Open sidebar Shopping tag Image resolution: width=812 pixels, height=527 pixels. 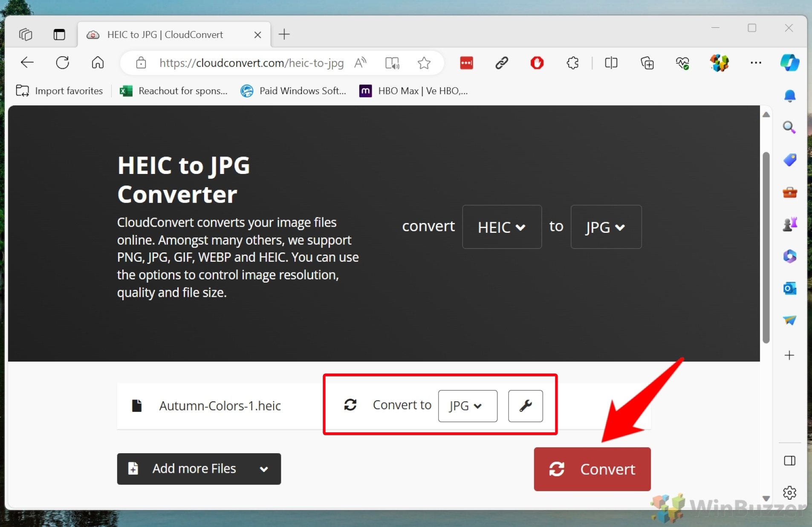click(x=790, y=160)
